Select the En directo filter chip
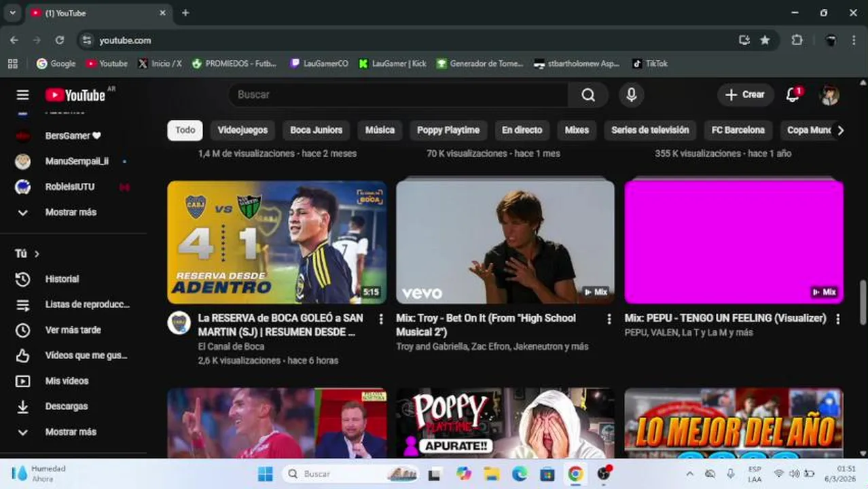 coord(522,130)
